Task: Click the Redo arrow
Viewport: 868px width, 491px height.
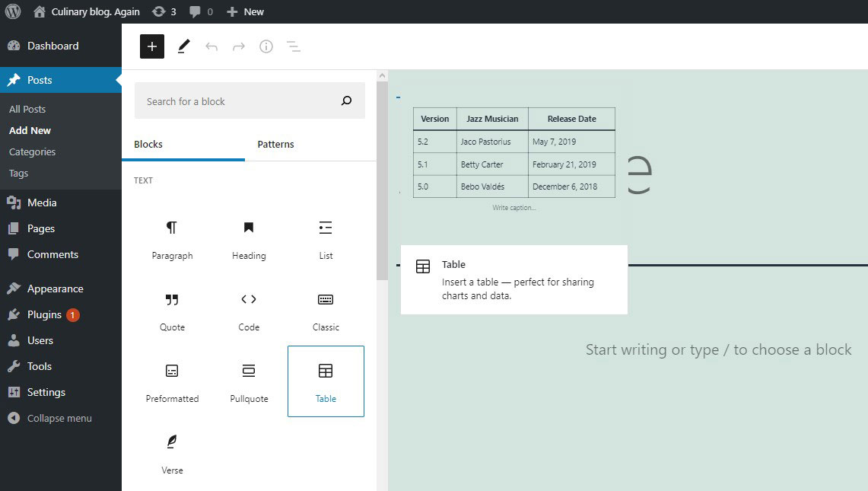Action: click(239, 46)
